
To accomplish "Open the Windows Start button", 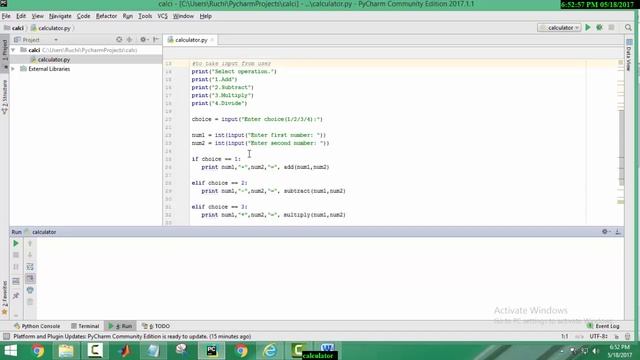I will tap(11, 351).
